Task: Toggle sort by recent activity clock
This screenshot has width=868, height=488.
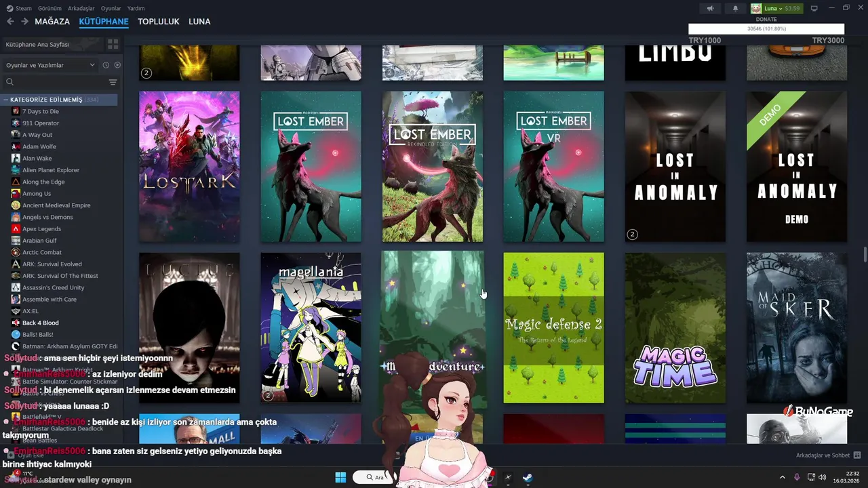Action: [106, 65]
